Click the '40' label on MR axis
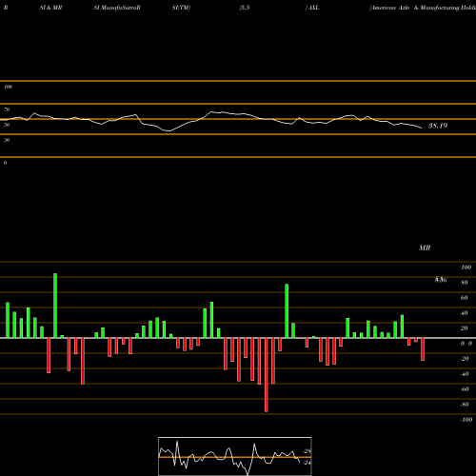Image resolution: width=476 pixels, height=476 pixels. tap(465, 313)
